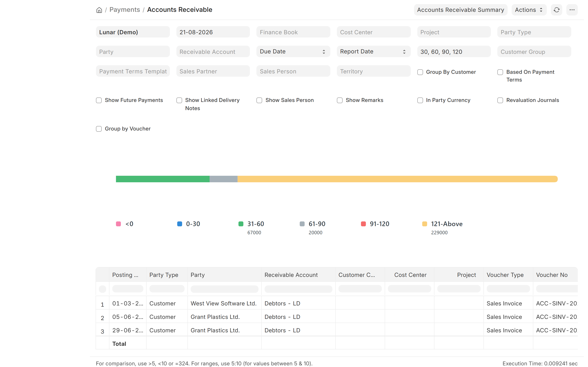
Task: Sort by the Voucher Type column header
Action: click(505, 275)
